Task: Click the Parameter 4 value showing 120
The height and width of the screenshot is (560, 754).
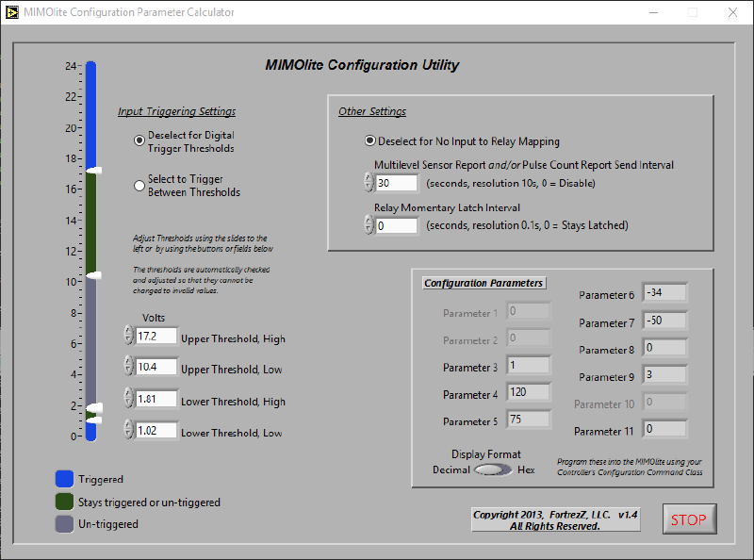Action: click(x=529, y=392)
